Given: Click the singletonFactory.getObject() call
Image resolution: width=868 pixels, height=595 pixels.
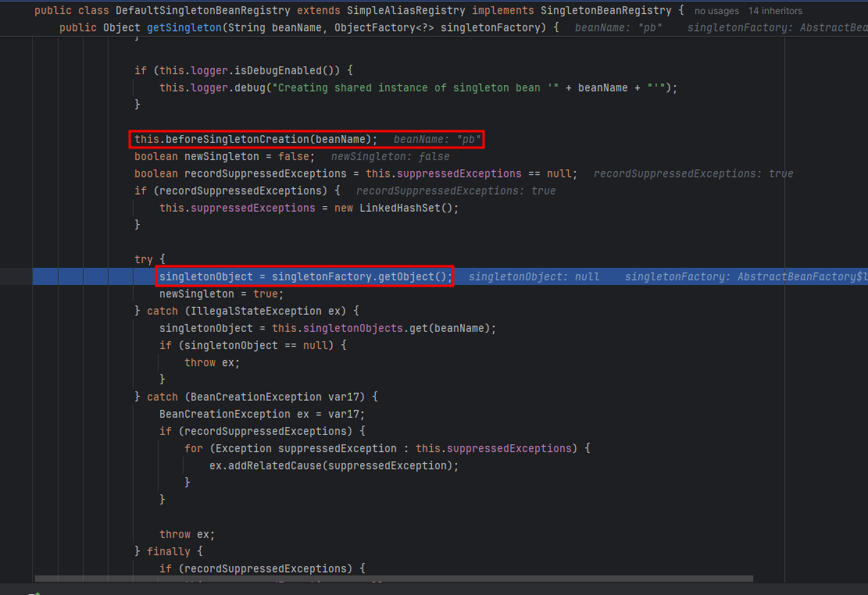Looking at the screenshot, I should pos(362,276).
